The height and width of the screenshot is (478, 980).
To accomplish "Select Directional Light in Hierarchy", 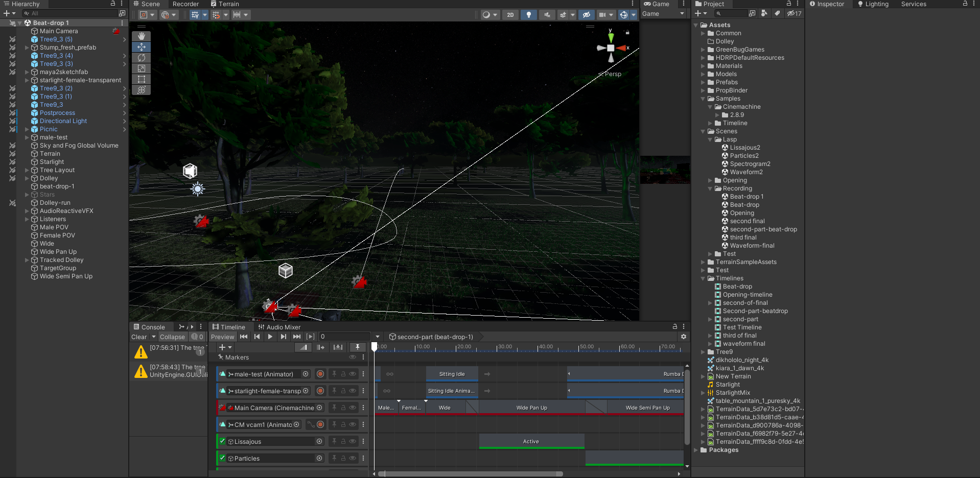I will 63,121.
